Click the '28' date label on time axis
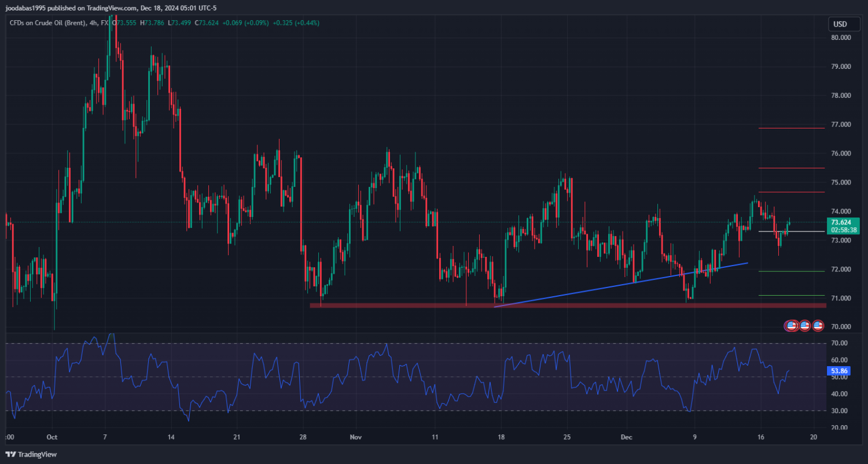 [302, 437]
